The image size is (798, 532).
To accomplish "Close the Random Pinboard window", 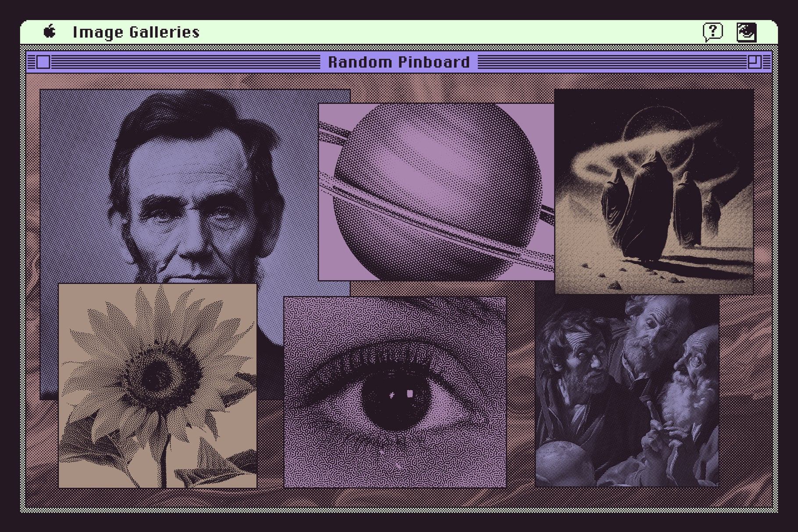I will click(x=43, y=62).
